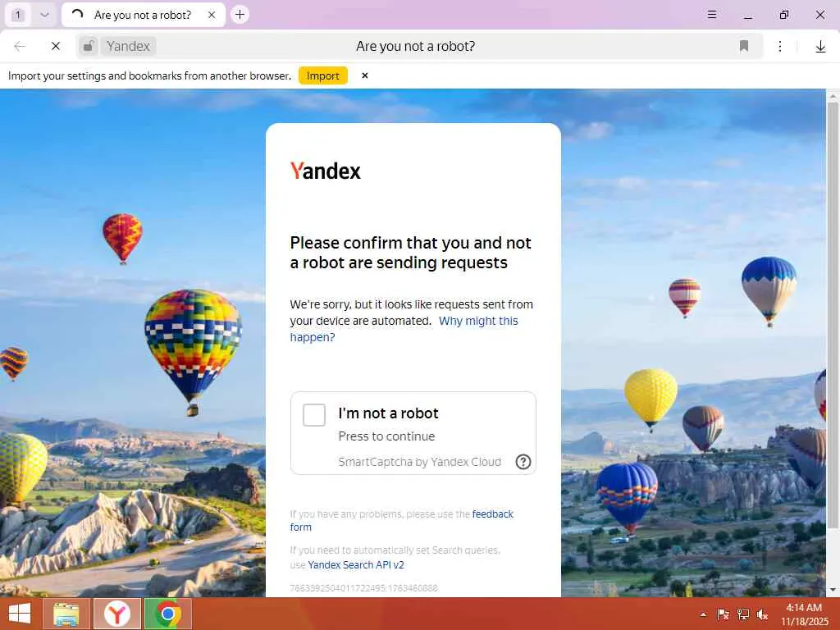Open the network status tray icon

click(x=742, y=614)
